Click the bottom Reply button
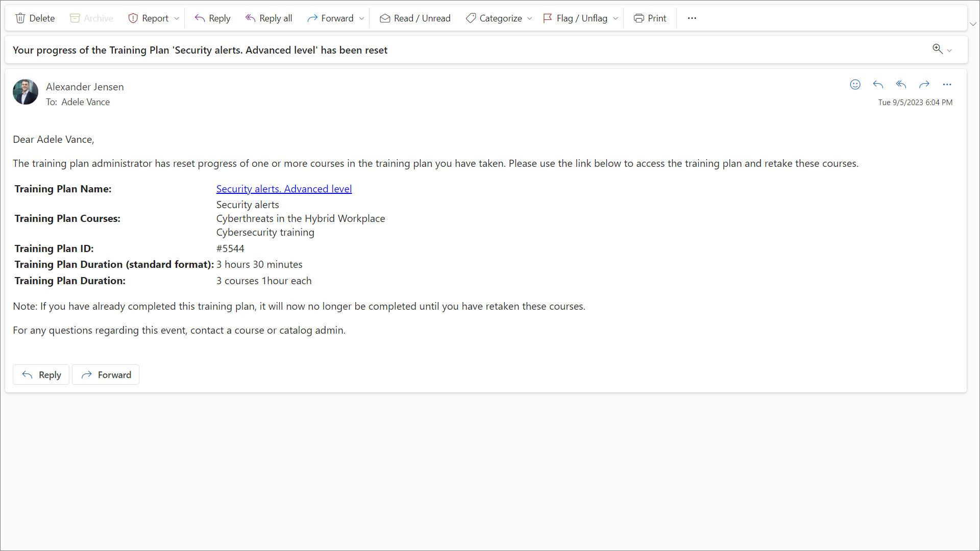This screenshot has width=980, height=551. [41, 375]
